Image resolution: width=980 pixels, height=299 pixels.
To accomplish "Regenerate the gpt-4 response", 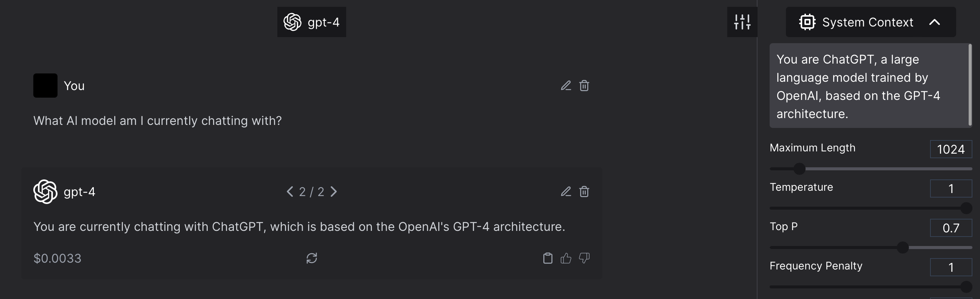I will [311, 258].
